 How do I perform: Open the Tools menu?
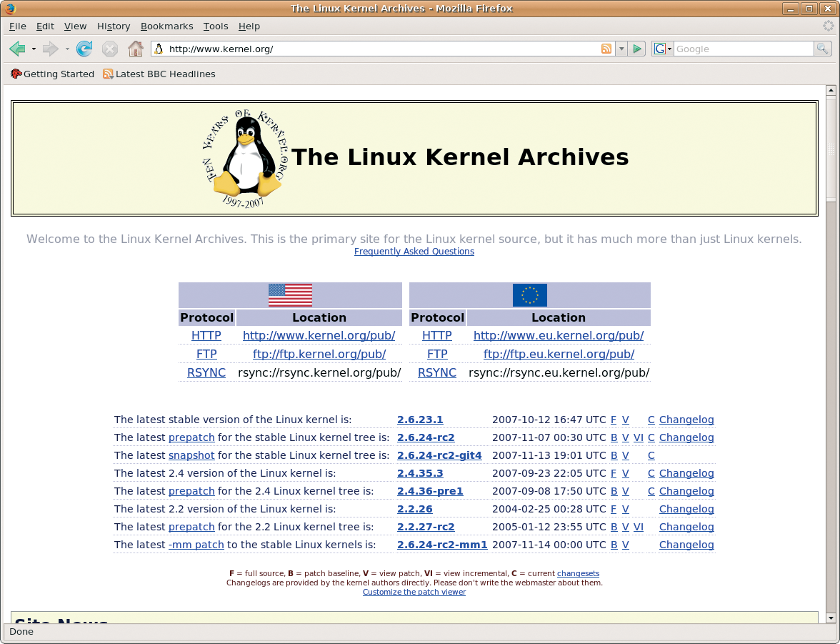coord(216,26)
